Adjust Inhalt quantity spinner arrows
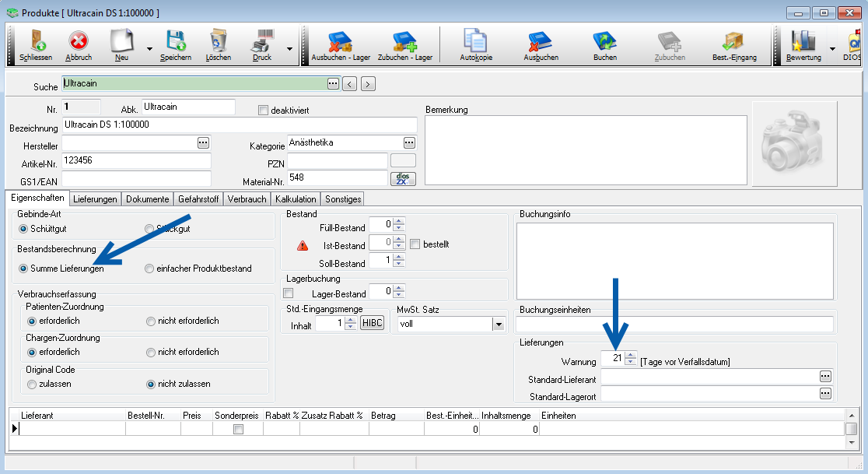Viewport: 868px width, 474px height. (x=350, y=323)
